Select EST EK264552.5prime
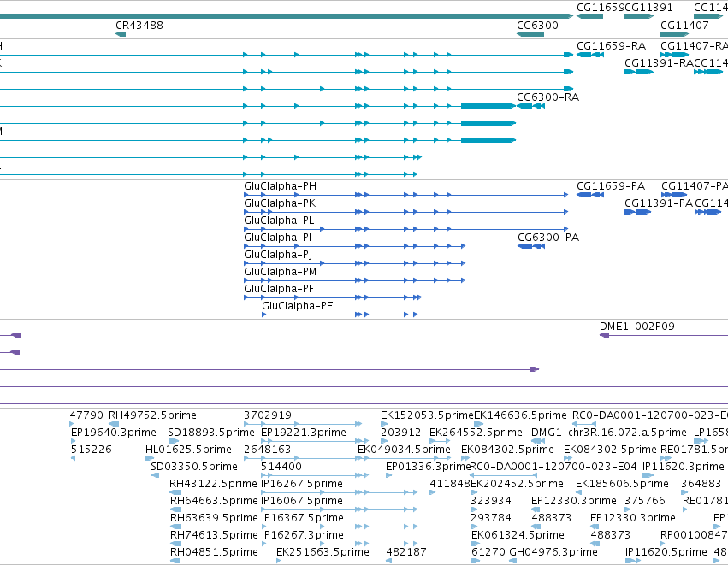 coord(439,441)
